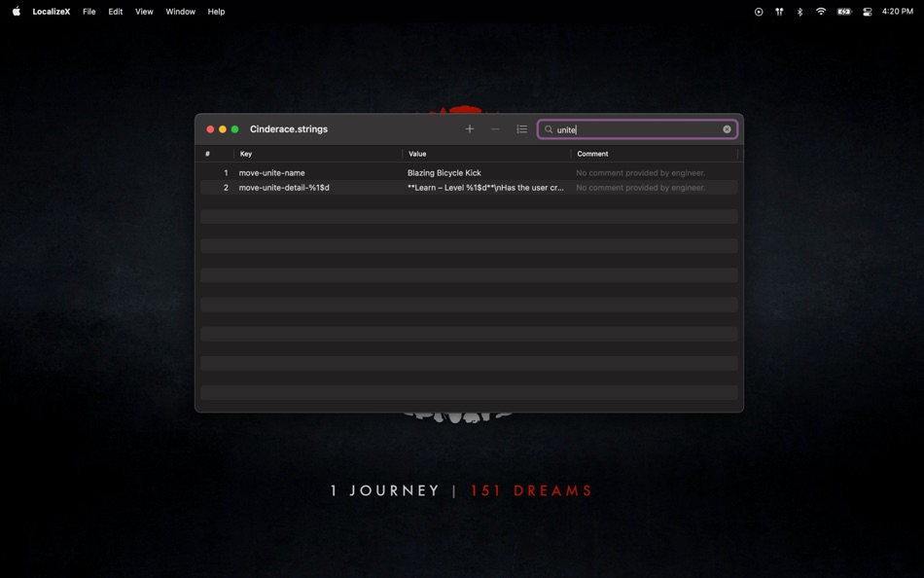Click row number 2
This screenshot has width=924, height=578.
click(x=226, y=188)
